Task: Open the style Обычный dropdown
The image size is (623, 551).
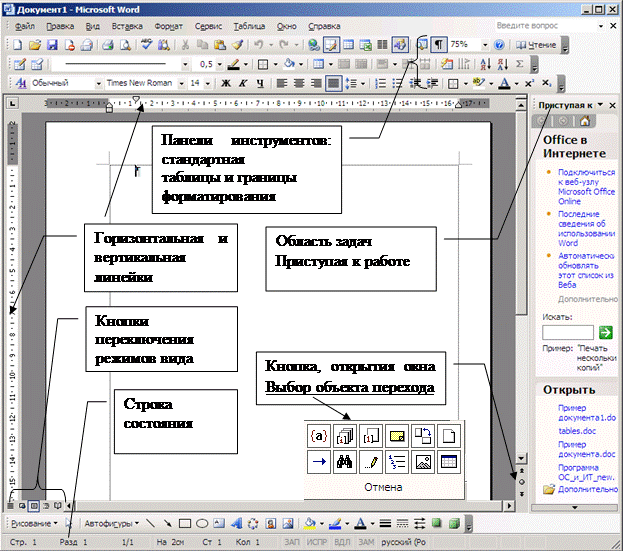Action: (x=98, y=83)
